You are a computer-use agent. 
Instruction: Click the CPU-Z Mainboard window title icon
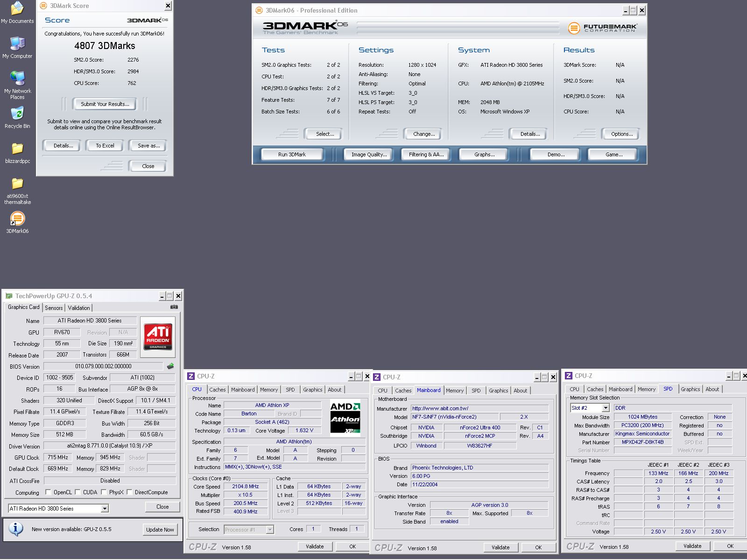click(x=377, y=377)
